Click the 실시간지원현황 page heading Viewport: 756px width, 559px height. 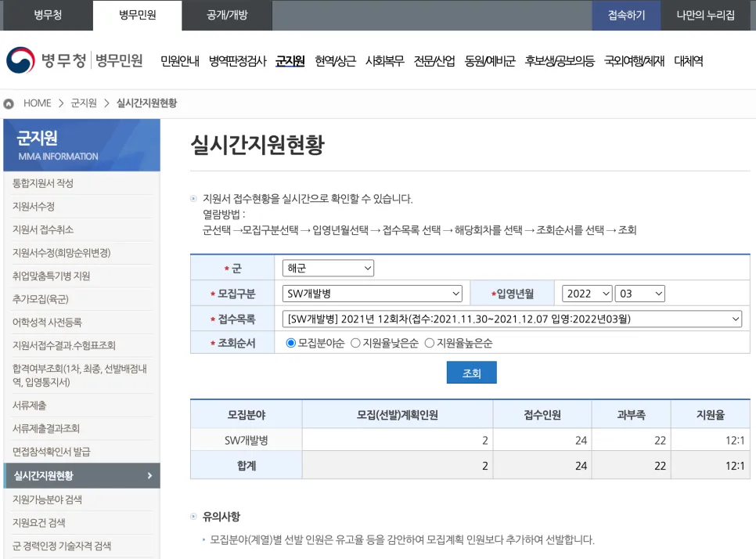click(257, 145)
